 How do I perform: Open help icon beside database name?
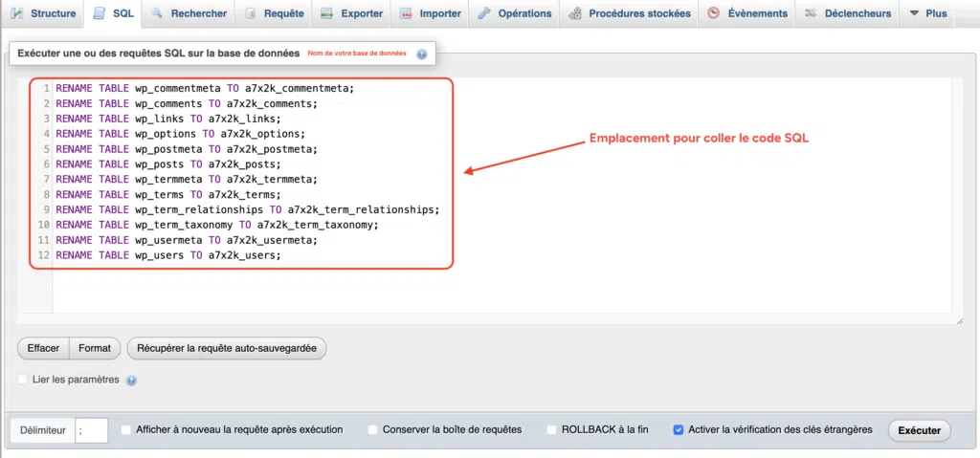pyautogui.click(x=421, y=55)
